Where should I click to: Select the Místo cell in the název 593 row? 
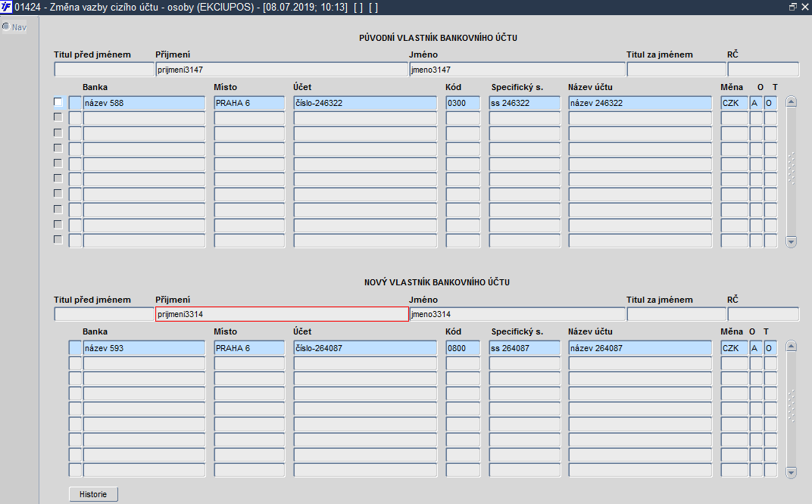249,348
